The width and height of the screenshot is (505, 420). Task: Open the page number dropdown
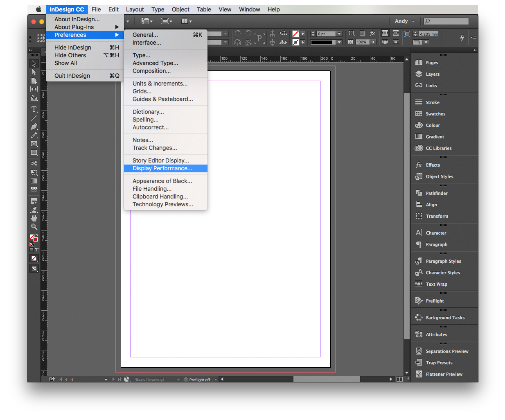[106, 380]
